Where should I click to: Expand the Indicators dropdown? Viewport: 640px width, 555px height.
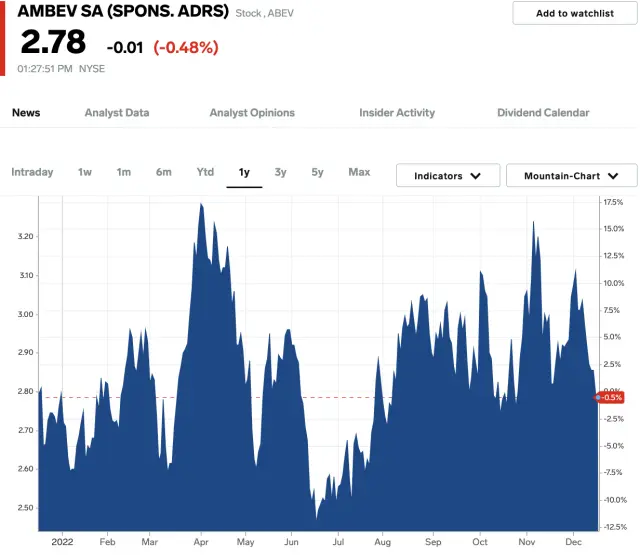[447, 176]
